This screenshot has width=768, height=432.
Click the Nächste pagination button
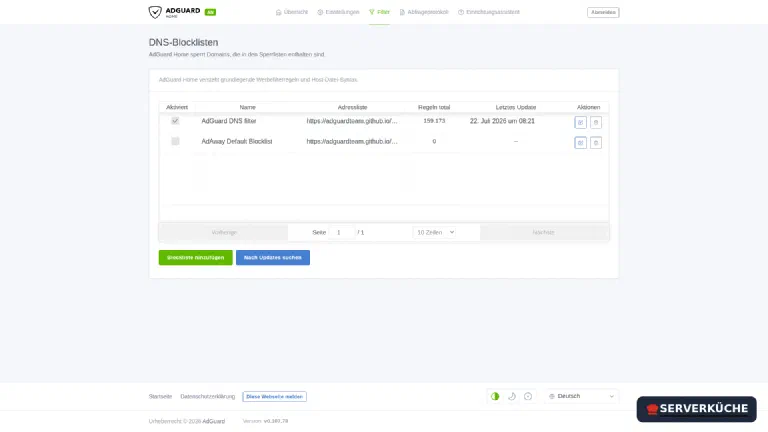(544, 232)
